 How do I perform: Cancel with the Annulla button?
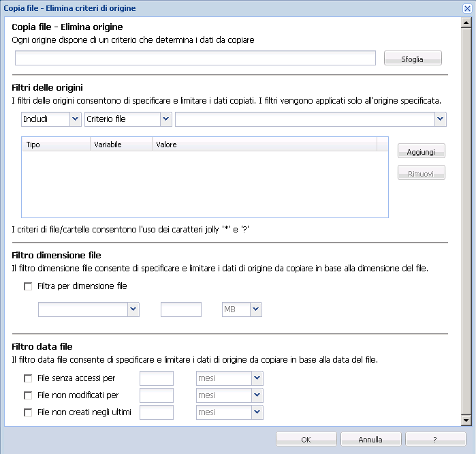coord(370,440)
